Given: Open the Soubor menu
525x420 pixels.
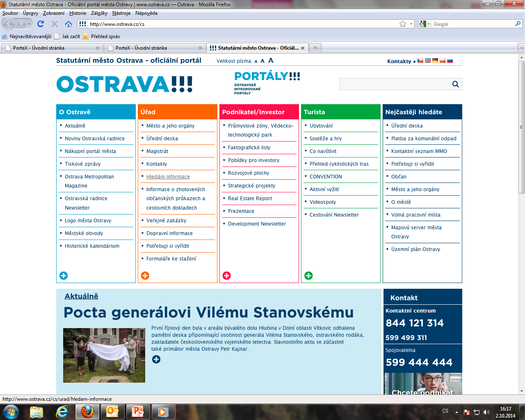Looking at the screenshot, I should pyautogui.click(x=10, y=13).
